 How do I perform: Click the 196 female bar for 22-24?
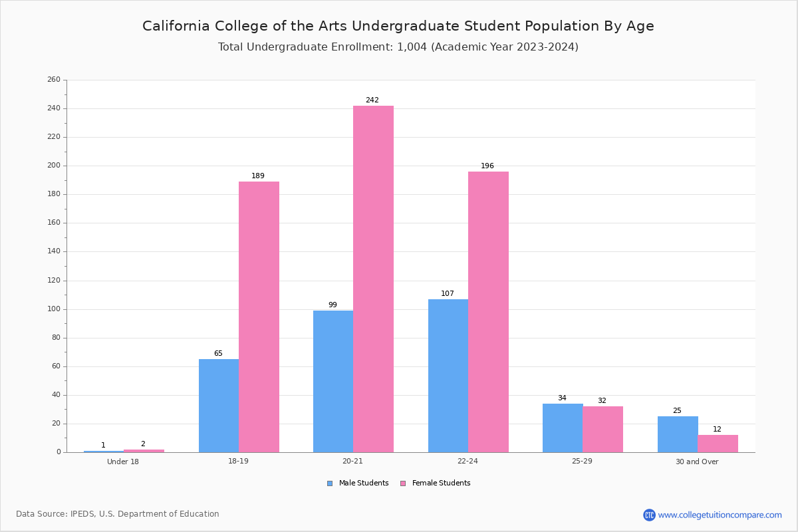coord(488,312)
